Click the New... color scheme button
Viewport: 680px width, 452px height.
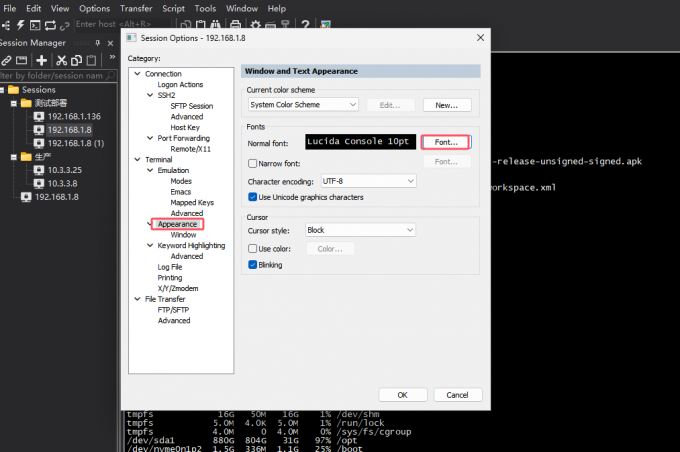coord(447,105)
